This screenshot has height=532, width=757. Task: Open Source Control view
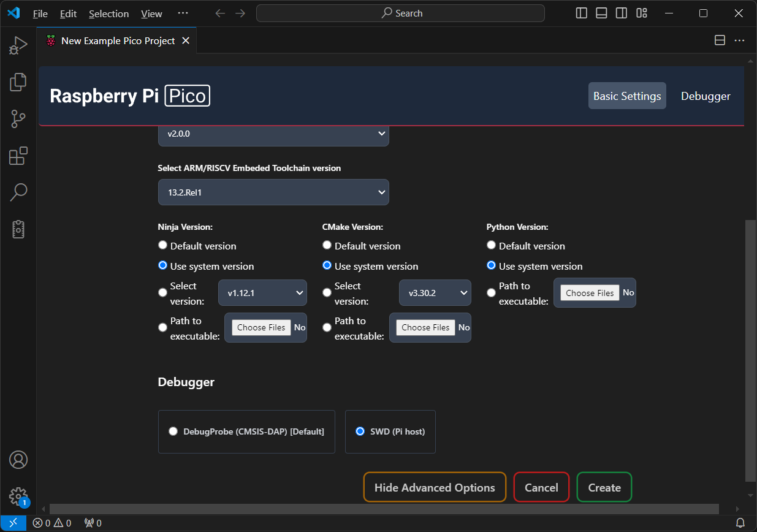point(18,119)
